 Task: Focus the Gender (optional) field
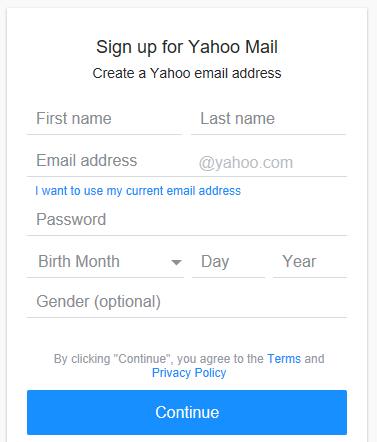(x=187, y=302)
